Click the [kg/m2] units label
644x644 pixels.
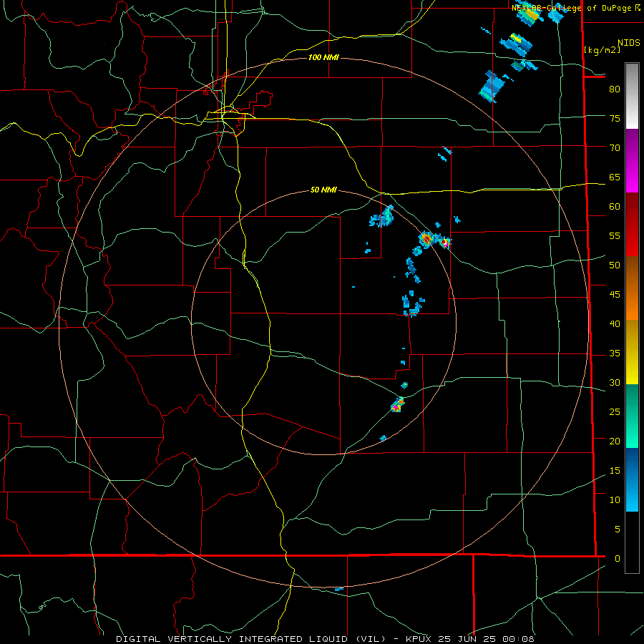[x=602, y=50]
